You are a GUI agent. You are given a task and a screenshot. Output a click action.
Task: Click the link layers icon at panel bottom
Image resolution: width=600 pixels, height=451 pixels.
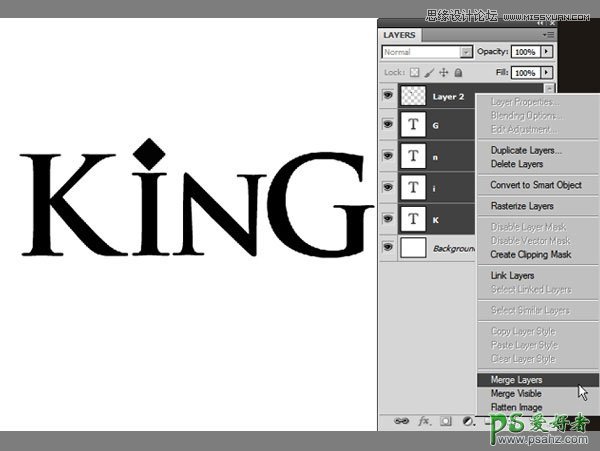pyautogui.click(x=401, y=422)
